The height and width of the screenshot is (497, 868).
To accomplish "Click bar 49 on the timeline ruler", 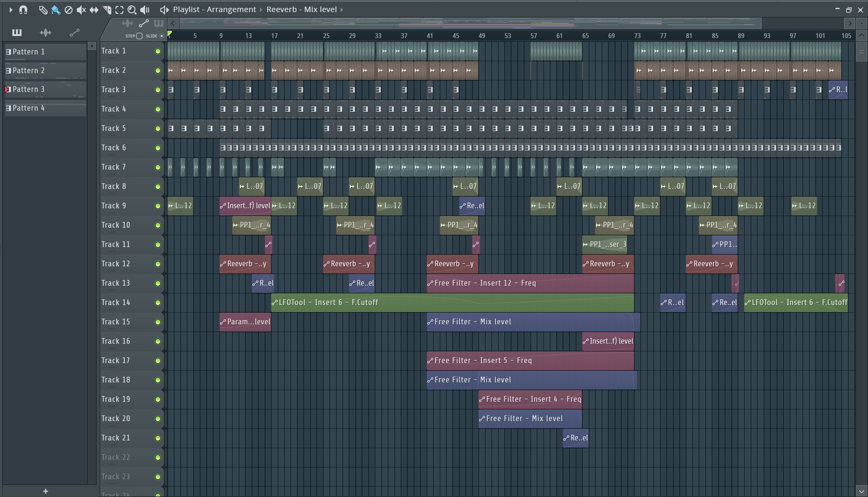I will [481, 35].
